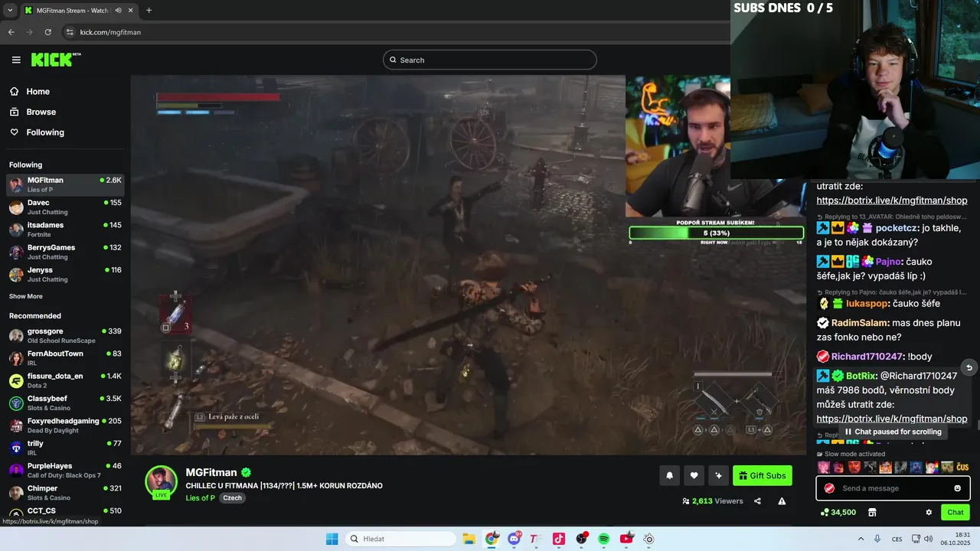Open PurpleHayes recommended channel
Viewport: 980px width, 551px height.
pyautogui.click(x=65, y=470)
